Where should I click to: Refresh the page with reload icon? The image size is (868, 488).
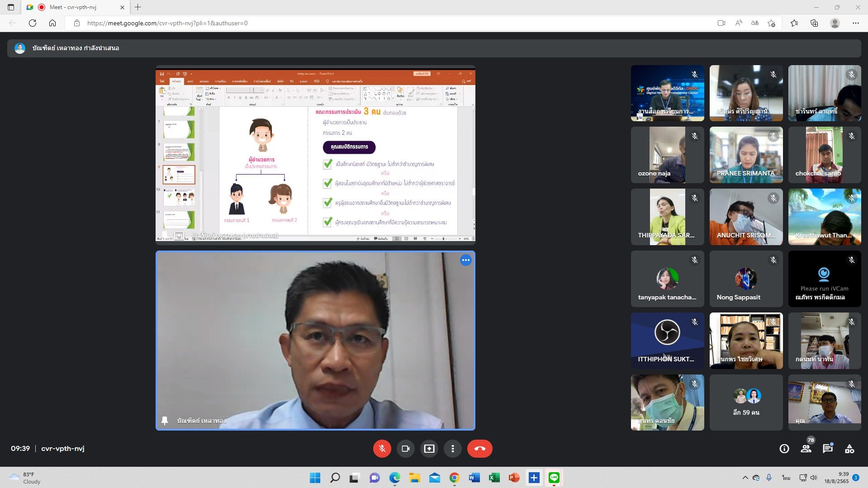click(x=33, y=23)
